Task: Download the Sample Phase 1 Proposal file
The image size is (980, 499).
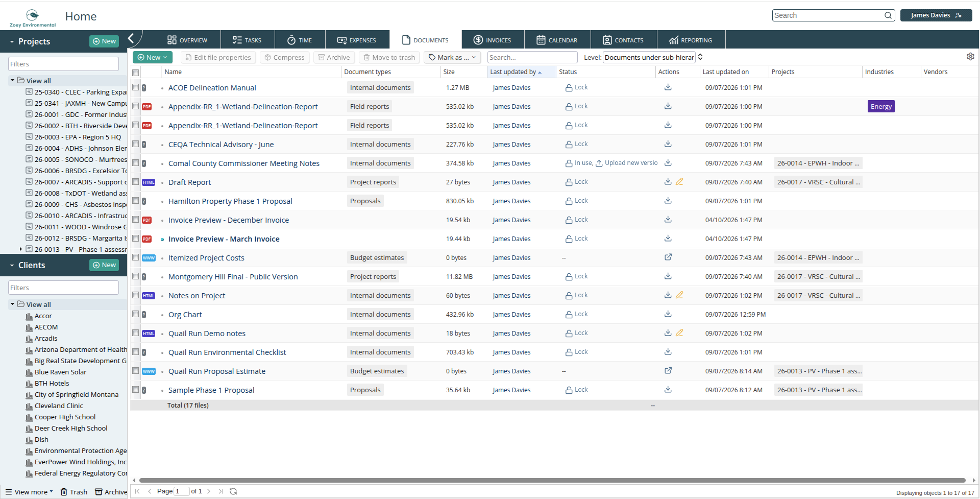Action: [x=668, y=390]
